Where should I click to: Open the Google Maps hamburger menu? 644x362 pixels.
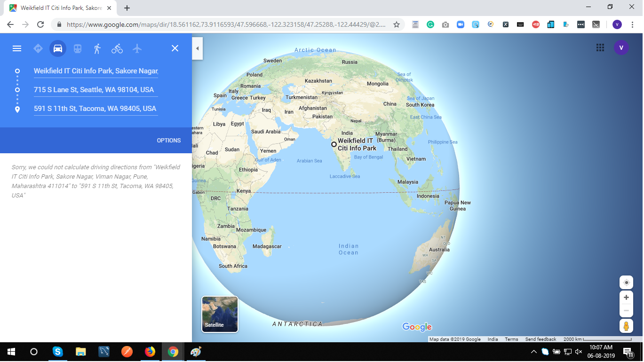point(17,48)
